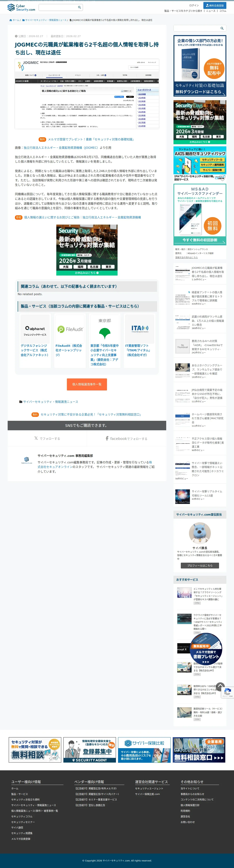Click 個人情報漏洩事件一覧 orange button
The image size is (234, 868).
[x=87, y=384]
